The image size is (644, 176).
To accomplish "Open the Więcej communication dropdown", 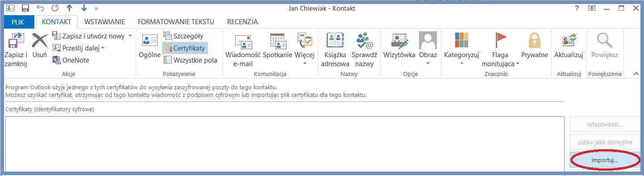I will [304, 49].
